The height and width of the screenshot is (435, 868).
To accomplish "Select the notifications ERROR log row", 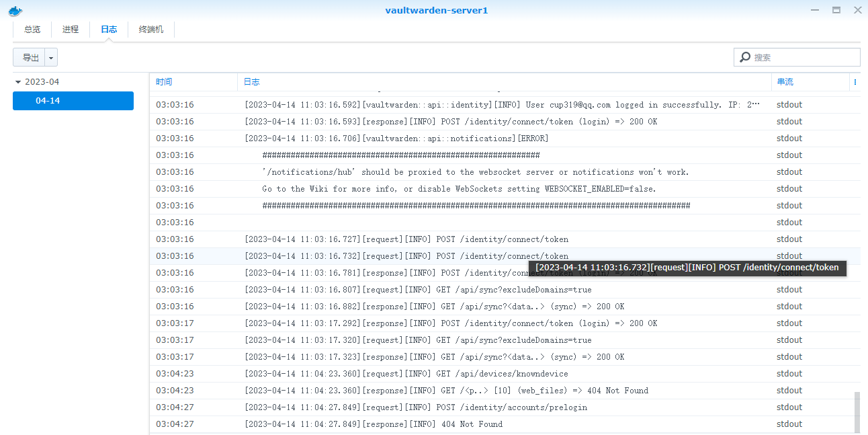I will (x=505, y=139).
